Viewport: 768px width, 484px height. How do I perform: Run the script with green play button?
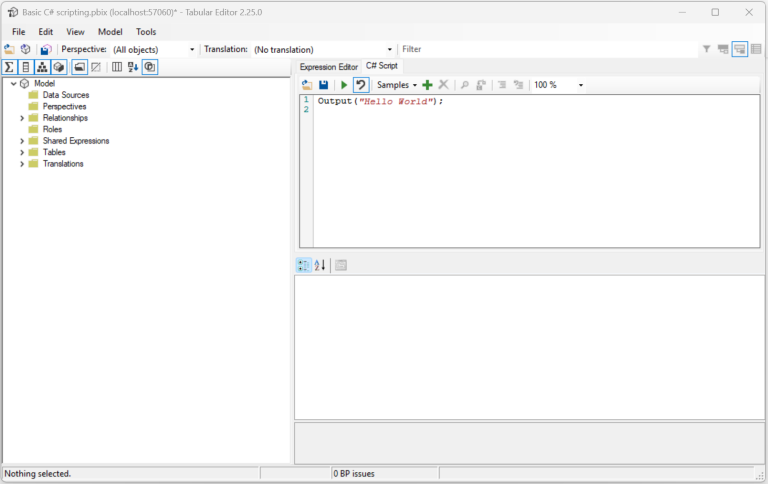[x=344, y=85]
